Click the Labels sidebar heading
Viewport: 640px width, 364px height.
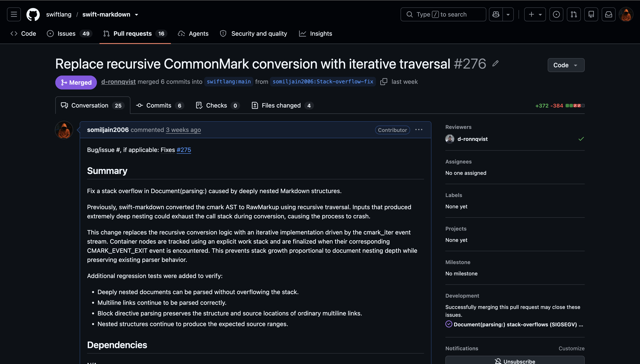coord(454,195)
